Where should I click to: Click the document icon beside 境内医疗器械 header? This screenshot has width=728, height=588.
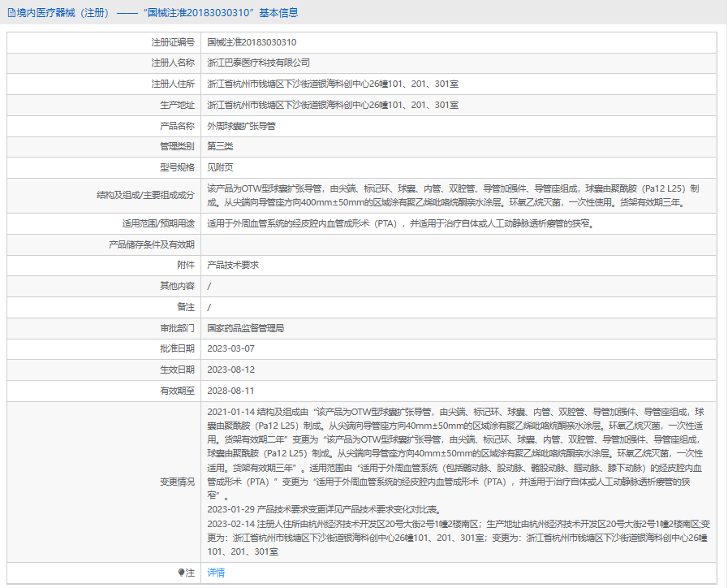tap(11, 13)
